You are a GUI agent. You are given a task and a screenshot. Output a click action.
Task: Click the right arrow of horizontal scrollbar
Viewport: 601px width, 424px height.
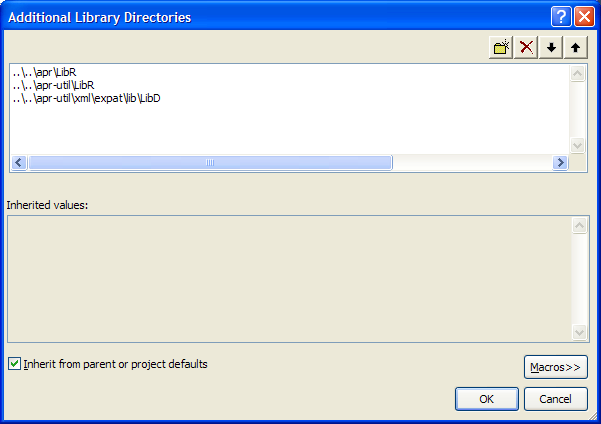pyautogui.click(x=560, y=163)
